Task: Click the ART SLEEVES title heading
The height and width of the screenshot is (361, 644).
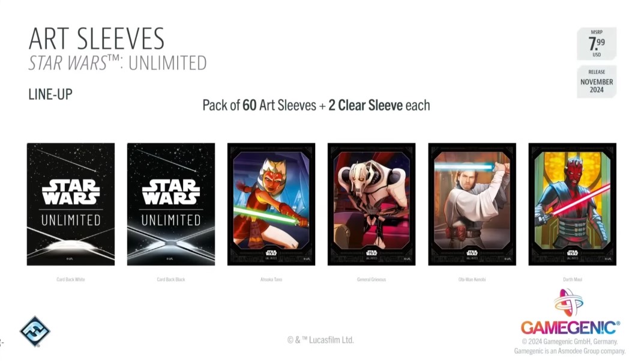Action: (97, 39)
